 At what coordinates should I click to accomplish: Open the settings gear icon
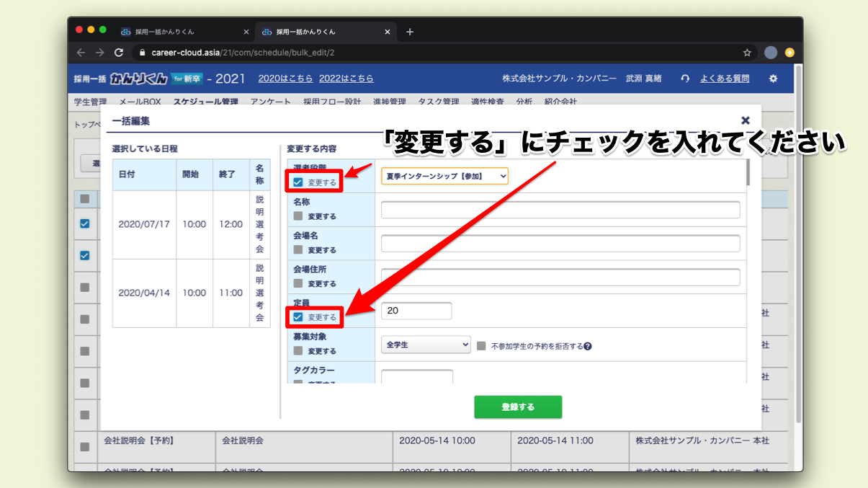click(773, 79)
